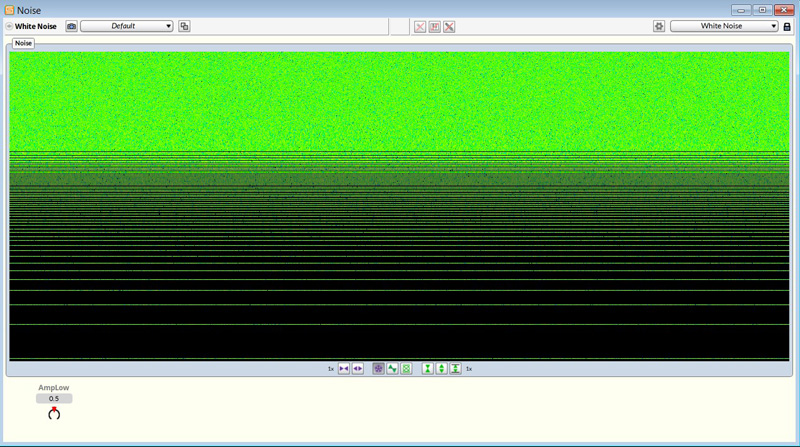Screen dimensions: 800x447
Task: Click the vertical fit-to-range green icon
Action: click(456, 368)
